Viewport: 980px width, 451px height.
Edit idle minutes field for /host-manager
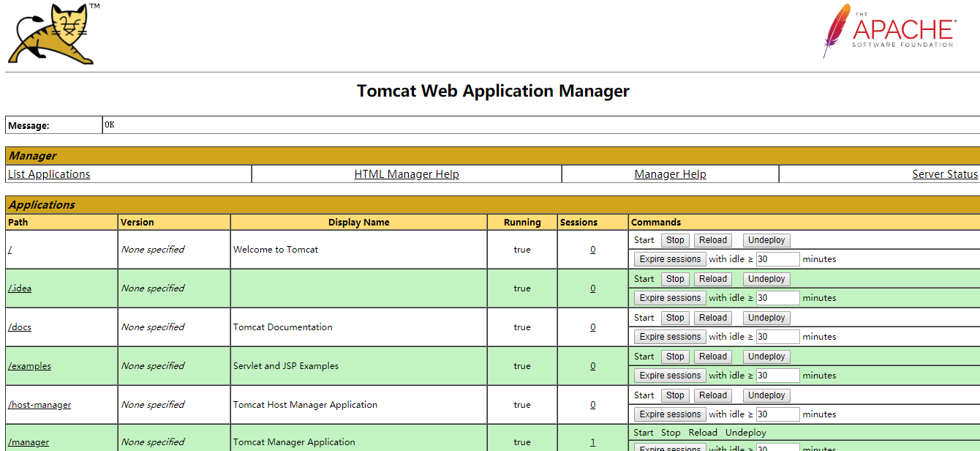pyautogui.click(x=777, y=414)
